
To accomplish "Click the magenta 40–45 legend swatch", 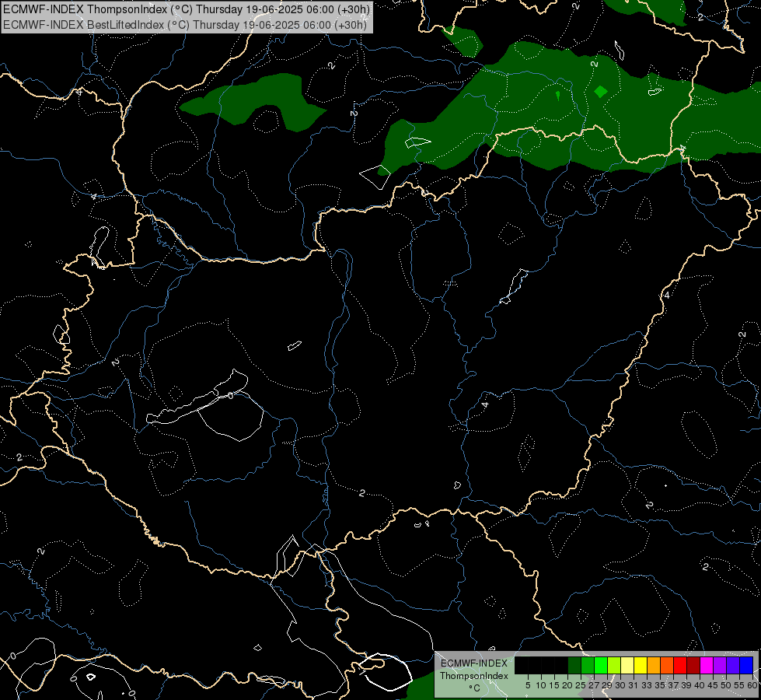I will 707,665.
